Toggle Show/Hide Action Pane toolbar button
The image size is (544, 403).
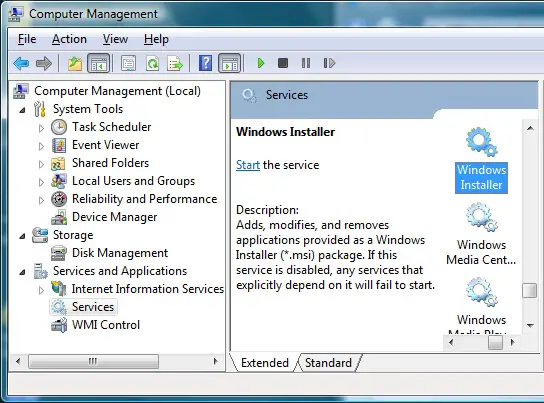click(229, 63)
